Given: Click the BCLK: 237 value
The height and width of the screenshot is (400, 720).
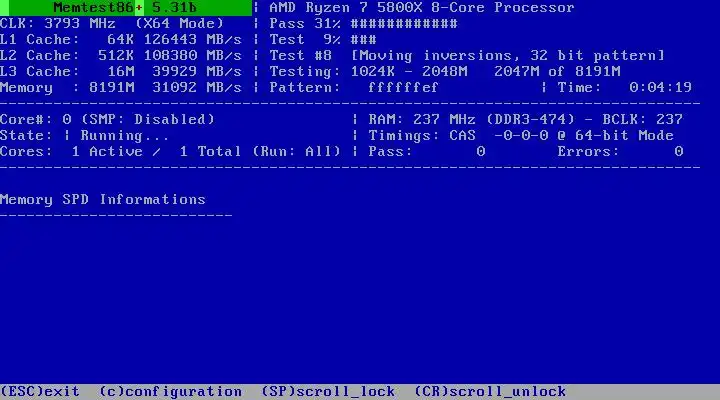Looking at the screenshot, I should tap(642, 120).
